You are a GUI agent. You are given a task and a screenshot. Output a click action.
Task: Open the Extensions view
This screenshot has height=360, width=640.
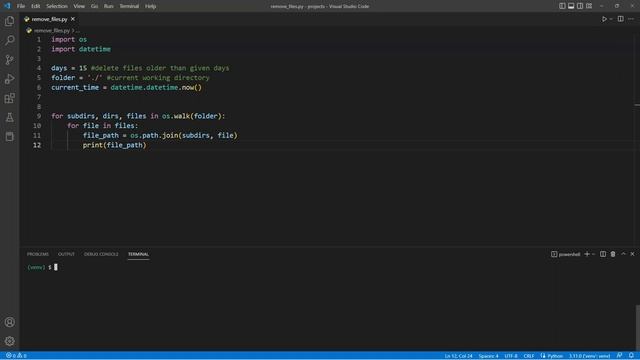(x=9, y=98)
